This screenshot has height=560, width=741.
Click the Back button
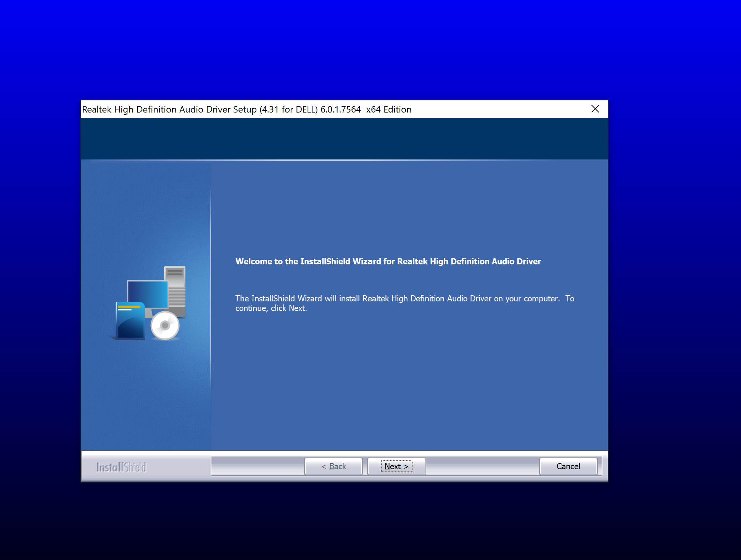[x=333, y=466]
